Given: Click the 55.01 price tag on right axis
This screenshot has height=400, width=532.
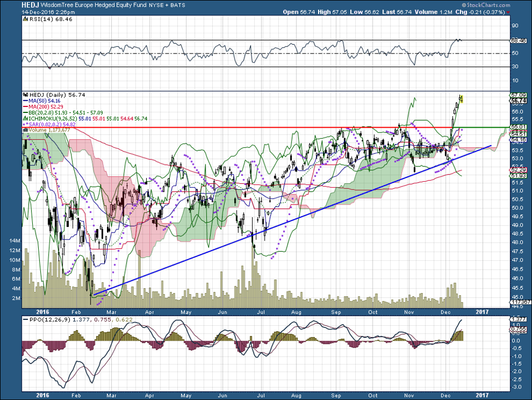Looking at the screenshot, I should click(x=519, y=127).
